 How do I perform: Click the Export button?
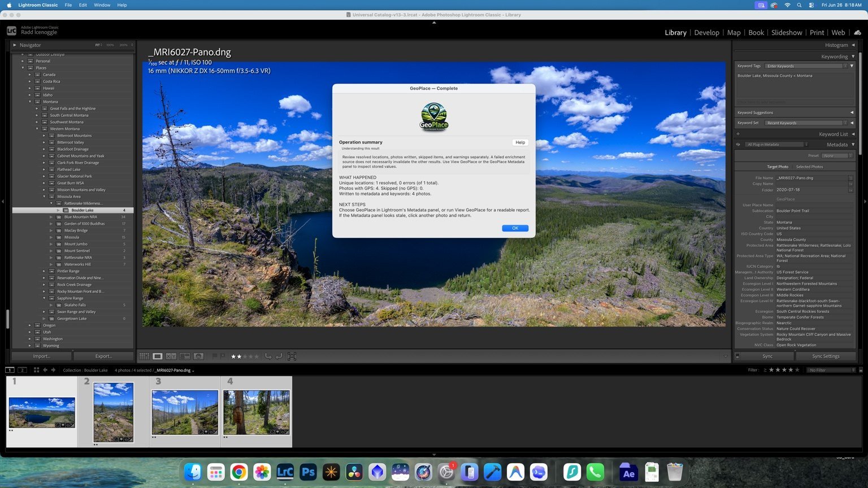point(103,356)
